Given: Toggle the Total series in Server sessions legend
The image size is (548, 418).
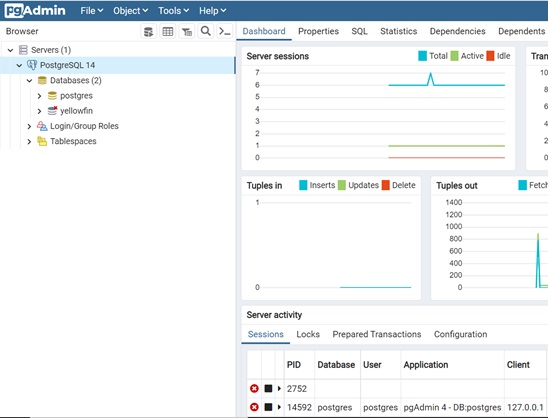Looking at the screenshot, I should pos(433,56).
